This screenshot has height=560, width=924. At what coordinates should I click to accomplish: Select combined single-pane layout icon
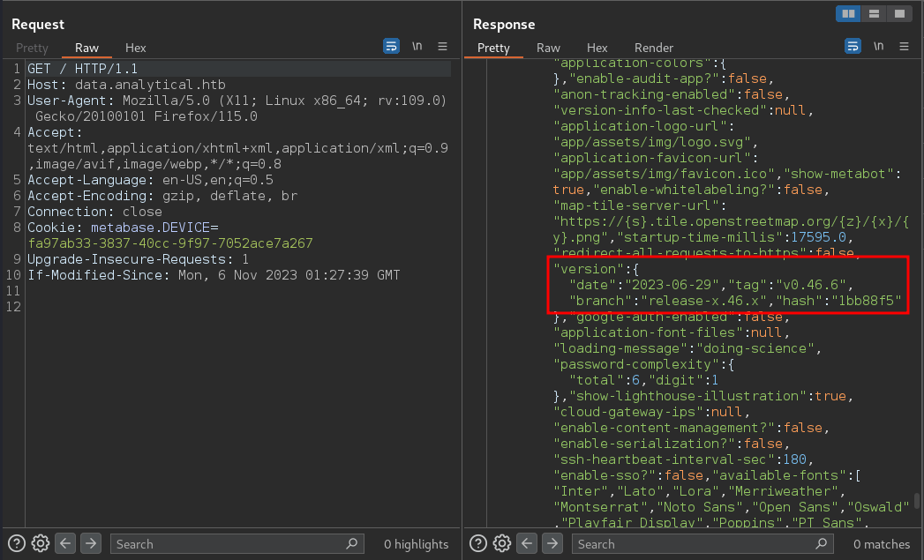pos(899,13)
